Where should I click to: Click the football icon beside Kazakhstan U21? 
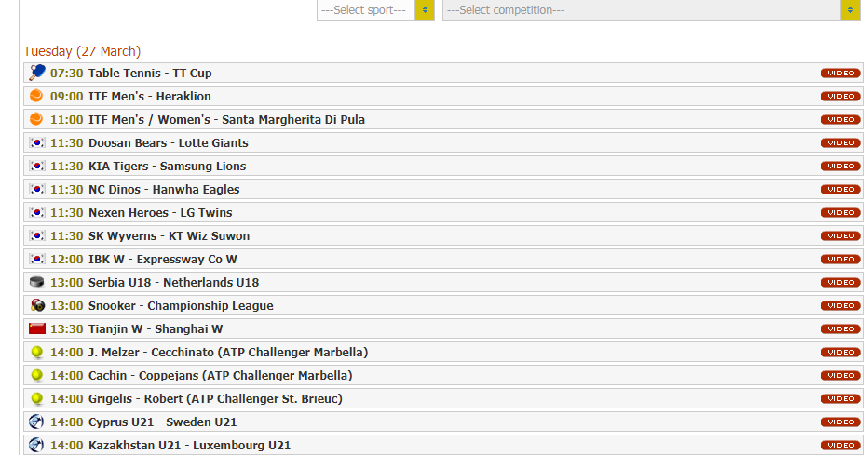coord(36,445)
